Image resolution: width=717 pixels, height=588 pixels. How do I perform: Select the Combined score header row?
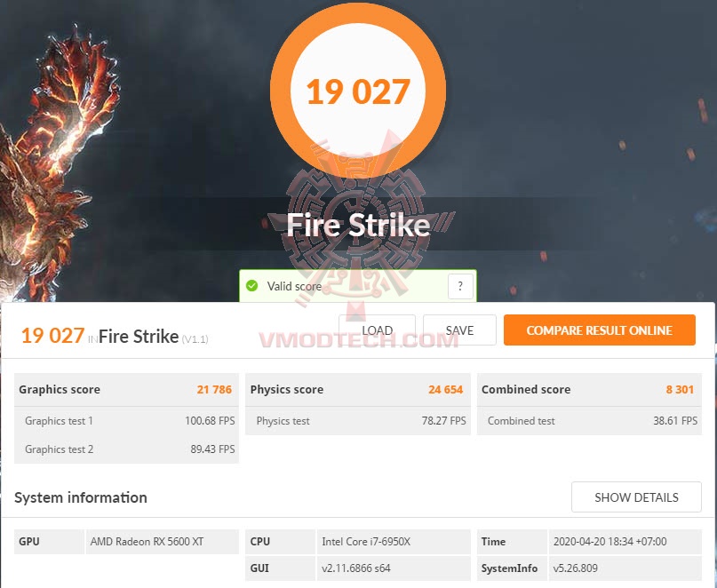pos(589,390)
